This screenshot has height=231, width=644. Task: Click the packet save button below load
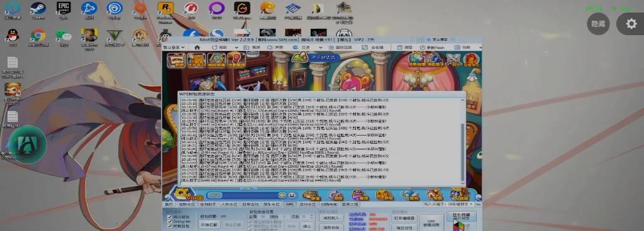click(x=331, y=227)
